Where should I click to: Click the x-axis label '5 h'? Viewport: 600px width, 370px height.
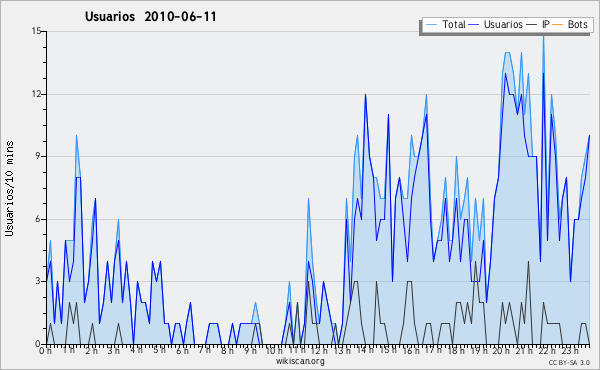coord(160,350)
